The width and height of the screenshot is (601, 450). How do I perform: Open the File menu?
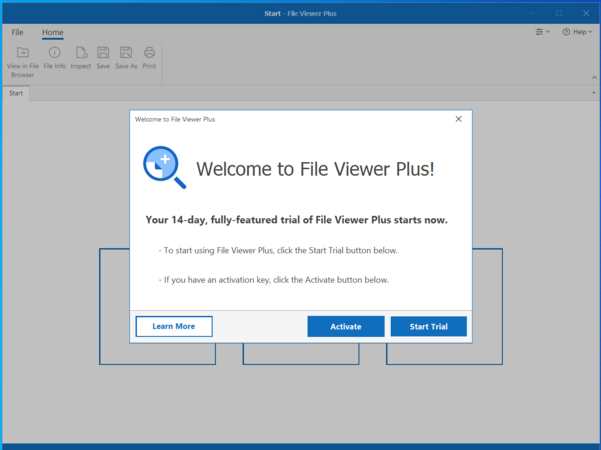click(17, 32)
